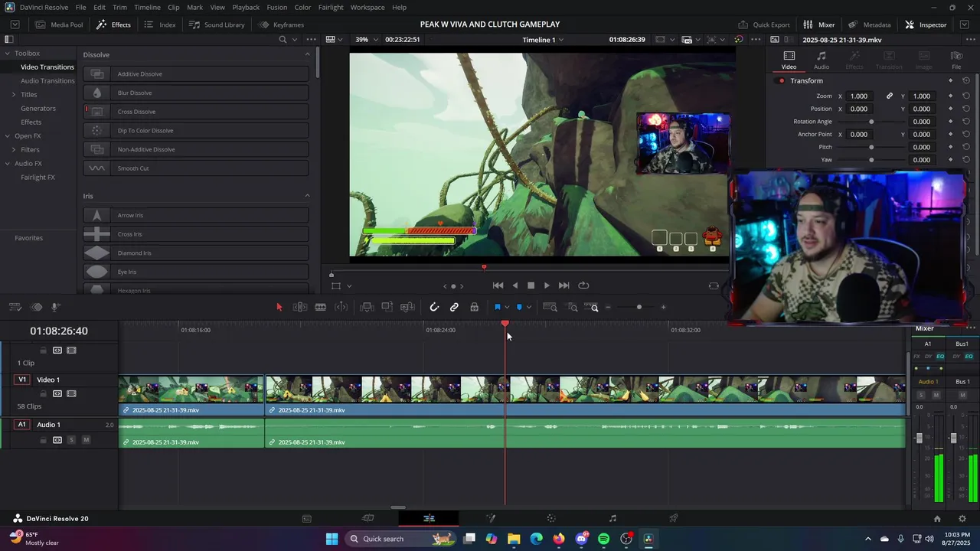Open the marker color dropdown arrow
The width and height of the screenshot is (980, 551).
[x=529, y=307]
